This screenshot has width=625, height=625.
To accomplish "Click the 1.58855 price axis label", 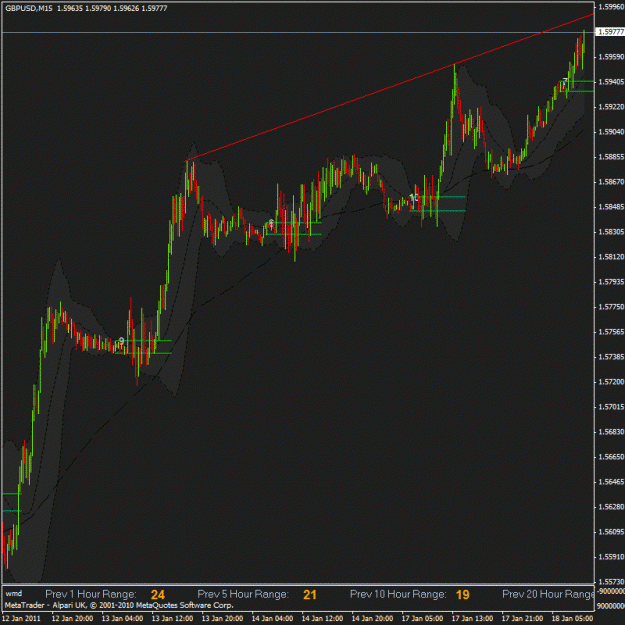I will pyautogui.click(x=611, y=157).
